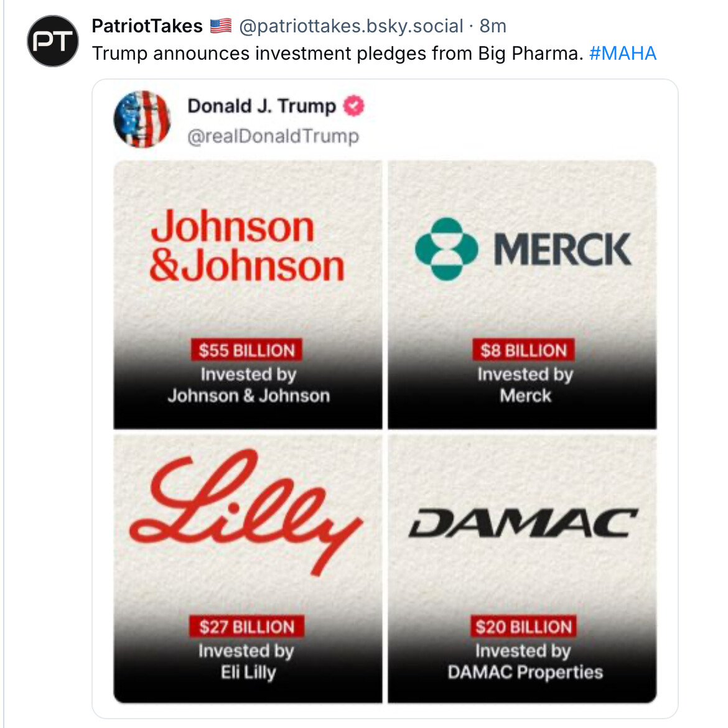Click Donald J. Trump's profile picture
Image resolution: width=728 pixels, height=728 pixels.
[142, 119]
